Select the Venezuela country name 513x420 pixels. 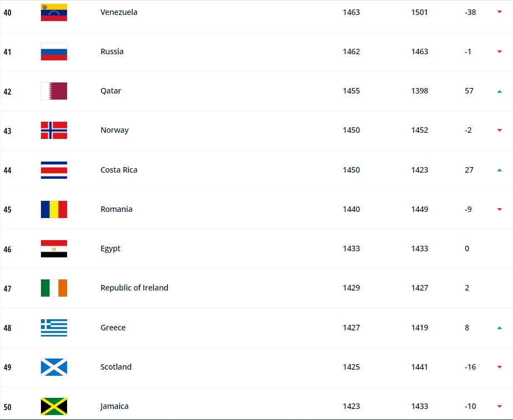point(119,12)
